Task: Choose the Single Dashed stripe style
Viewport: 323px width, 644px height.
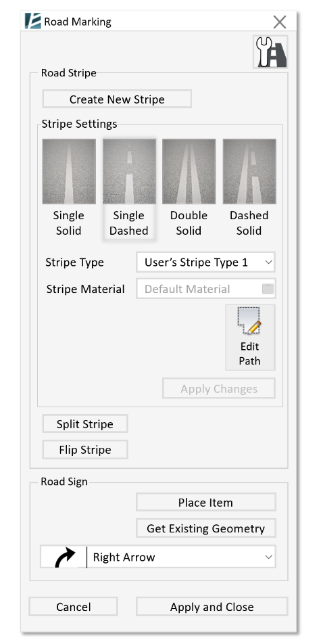Action: pyautogui.click(x=129, y=171)
